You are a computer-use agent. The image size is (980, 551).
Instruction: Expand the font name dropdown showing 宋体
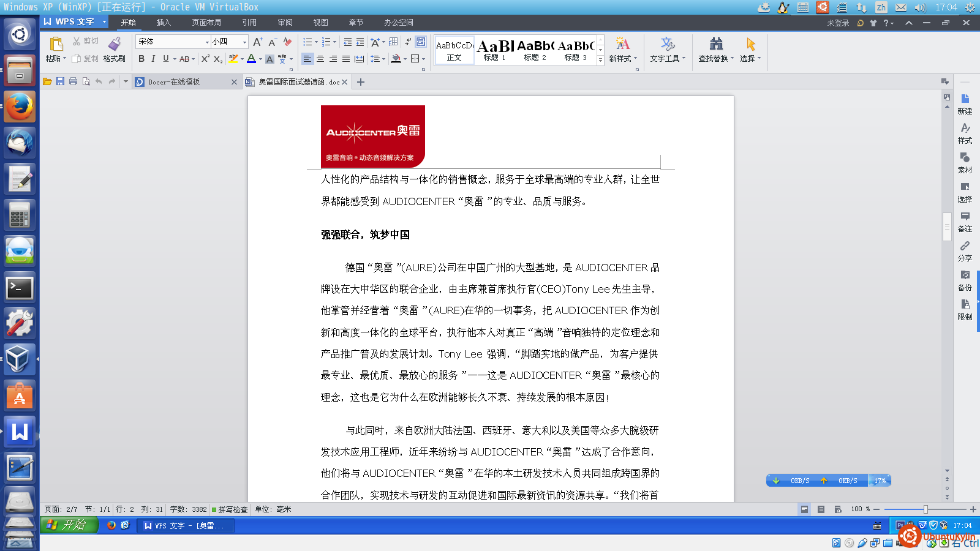[x=207, y=42]
